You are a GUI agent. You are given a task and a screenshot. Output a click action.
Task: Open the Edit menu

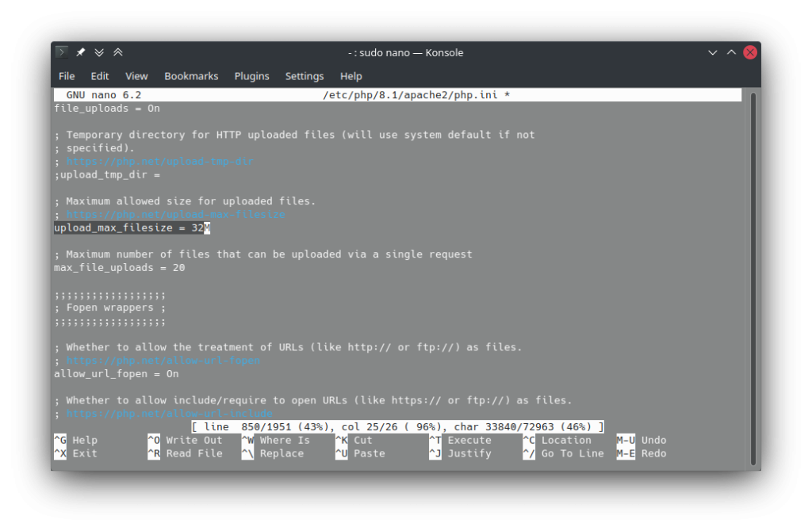pyautogui.click(x=100, y=76)
